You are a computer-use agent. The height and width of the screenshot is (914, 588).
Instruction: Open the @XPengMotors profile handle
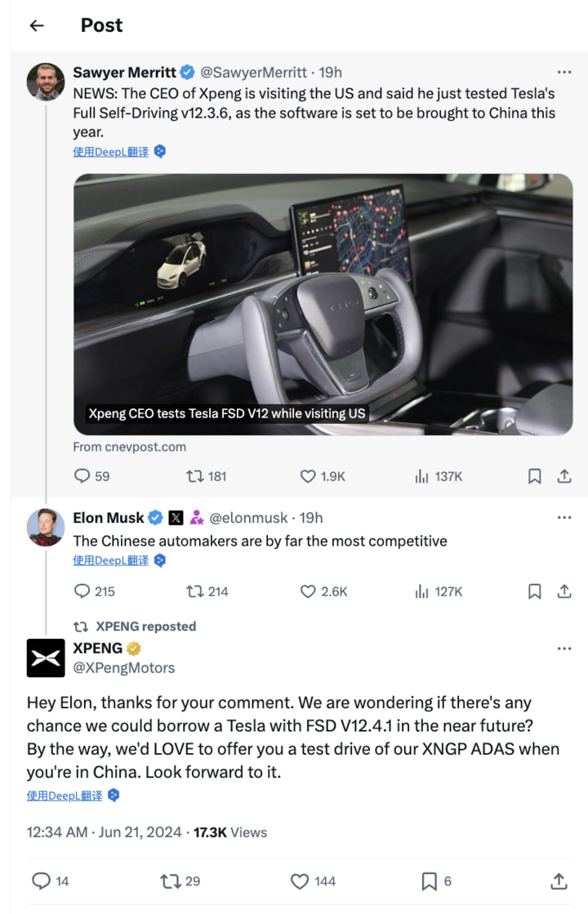click(123, 668)
